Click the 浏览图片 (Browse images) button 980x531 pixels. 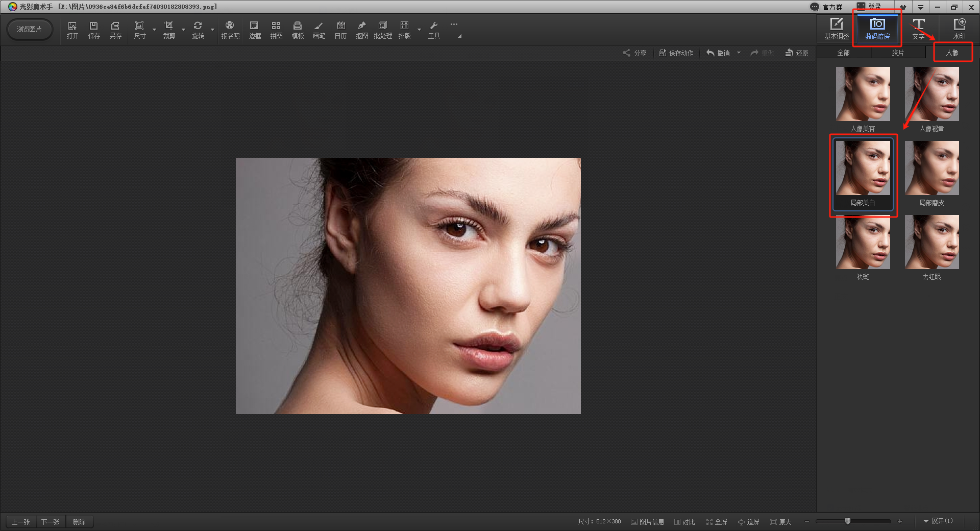[29, 29]
